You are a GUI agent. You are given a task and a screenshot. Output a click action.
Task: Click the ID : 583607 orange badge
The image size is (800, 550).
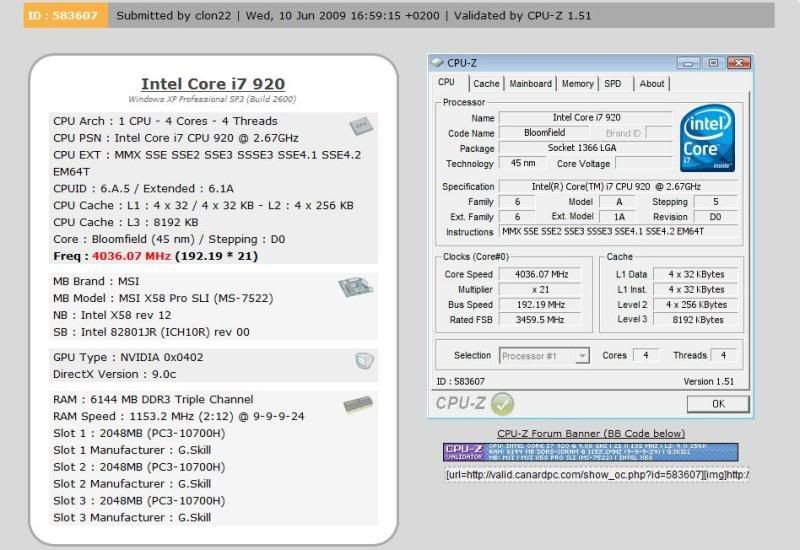pyautogui.click(x=65, y=15)
